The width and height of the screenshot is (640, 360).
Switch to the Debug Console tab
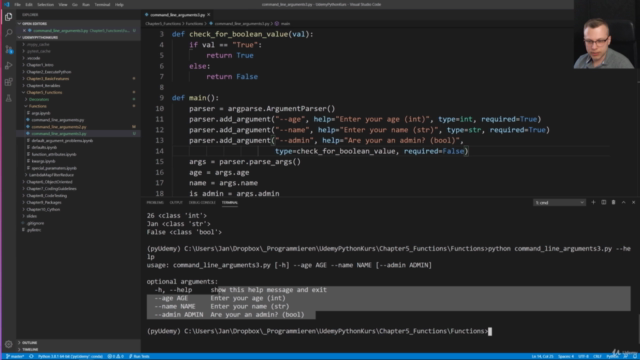[202, 202]
